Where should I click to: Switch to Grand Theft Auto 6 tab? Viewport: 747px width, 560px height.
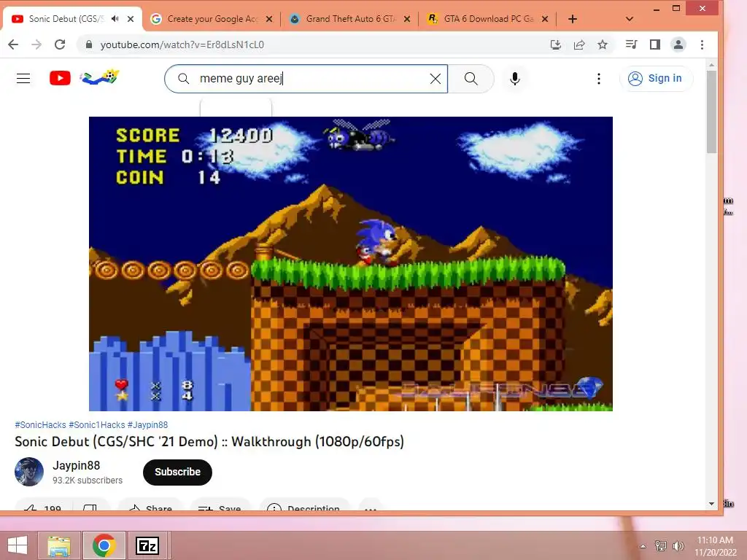(351, 19)
